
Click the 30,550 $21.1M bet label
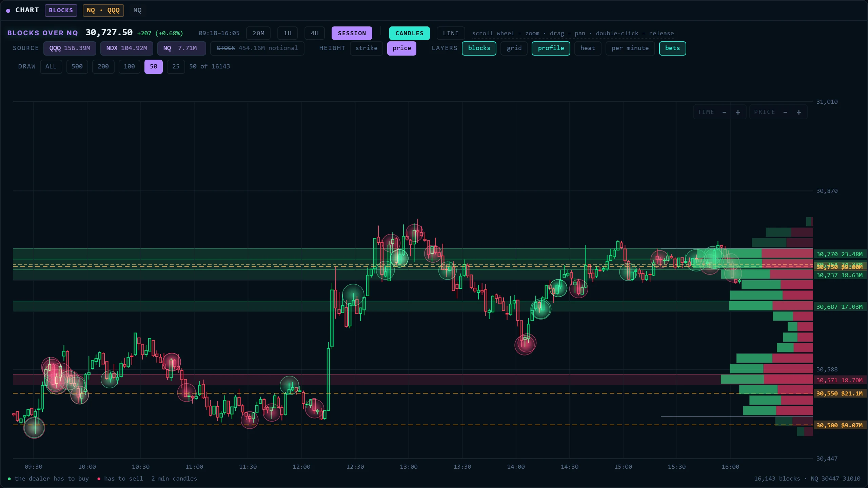click(x=840, y=393)
